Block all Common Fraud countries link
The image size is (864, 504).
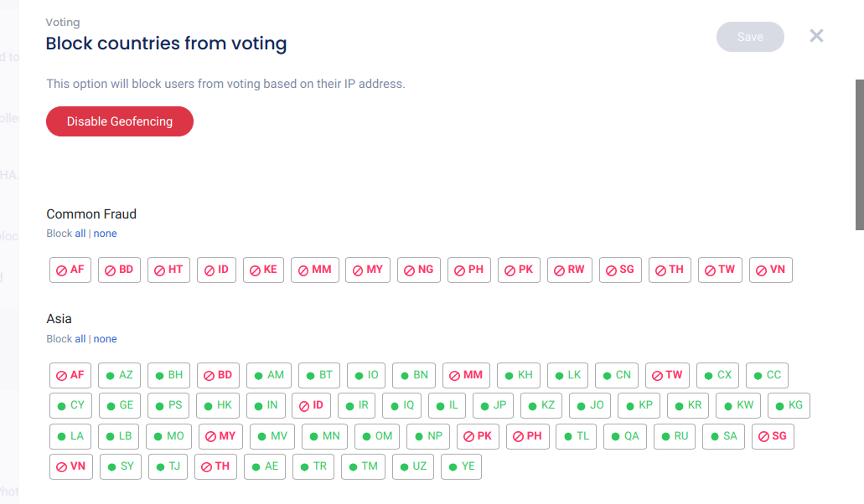click(80, 234)
